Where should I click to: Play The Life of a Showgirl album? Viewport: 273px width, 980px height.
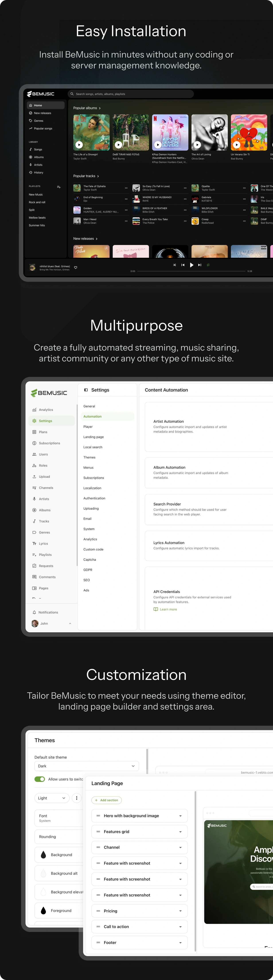[79, 145]
